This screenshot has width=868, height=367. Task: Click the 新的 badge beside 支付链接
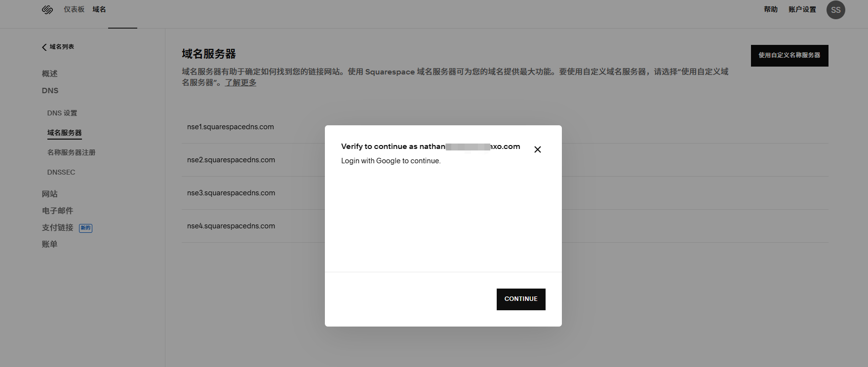click(x=86, y=228)
